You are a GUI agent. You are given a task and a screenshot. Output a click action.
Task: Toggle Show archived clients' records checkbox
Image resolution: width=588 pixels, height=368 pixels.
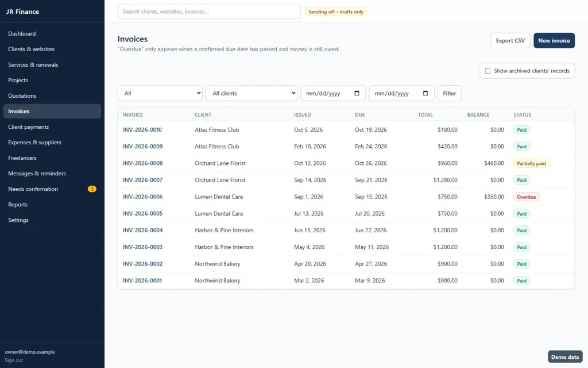click(488, 71)
